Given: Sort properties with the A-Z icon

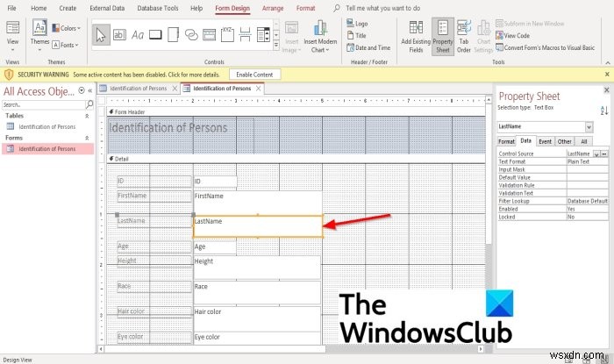Looking at the screenshot, I should 603,111.
